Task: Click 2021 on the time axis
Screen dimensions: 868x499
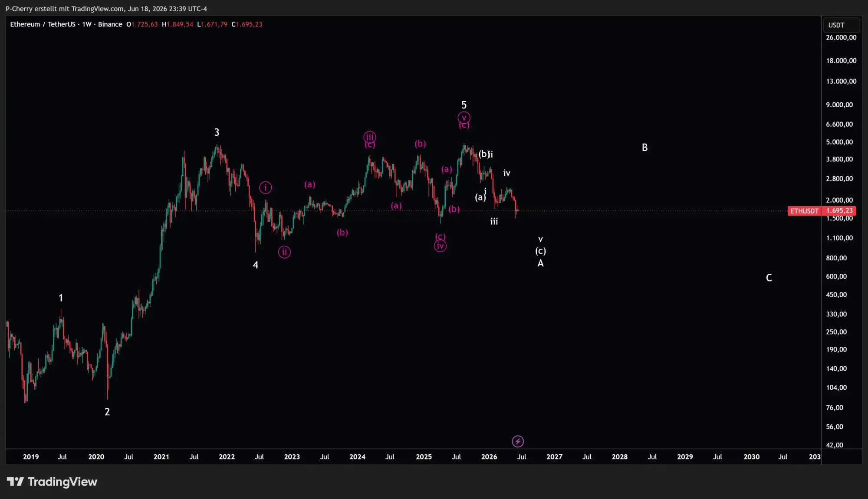Action: tap(161, 457)
